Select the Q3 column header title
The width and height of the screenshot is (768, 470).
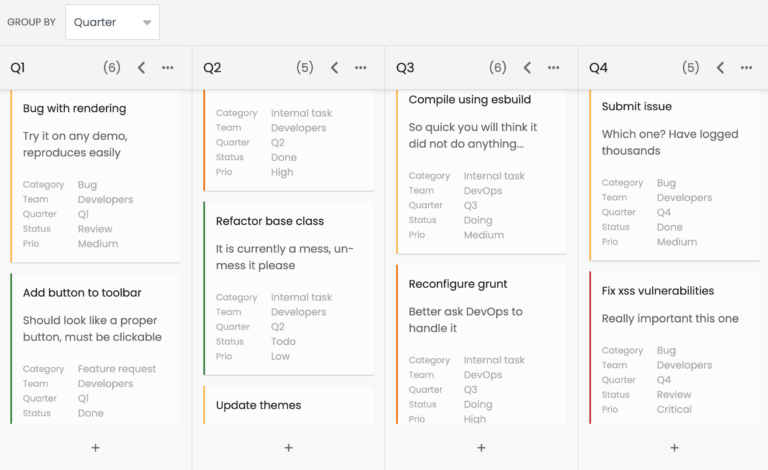pyautogui.click(x=405, y=68)
